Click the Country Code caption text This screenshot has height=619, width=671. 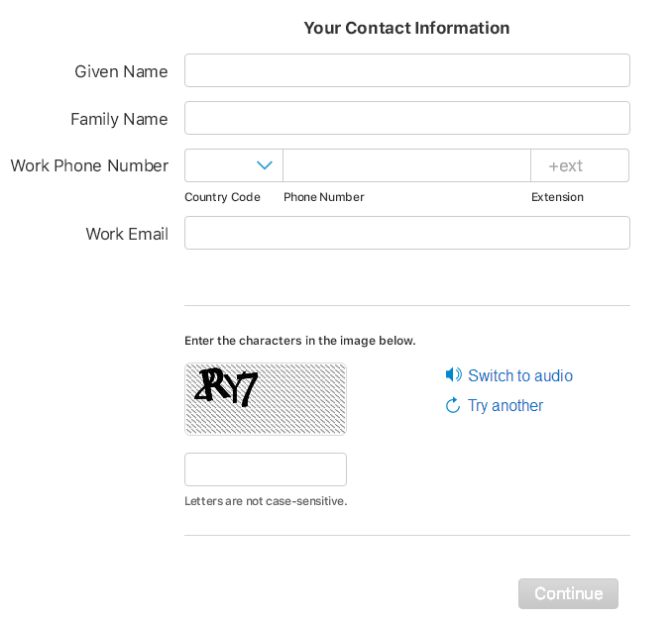coord(222,197)
